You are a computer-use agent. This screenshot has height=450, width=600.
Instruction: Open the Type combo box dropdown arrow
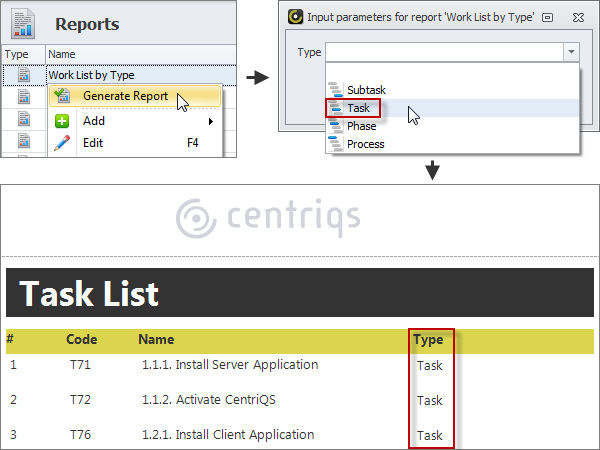coord(569,52)
